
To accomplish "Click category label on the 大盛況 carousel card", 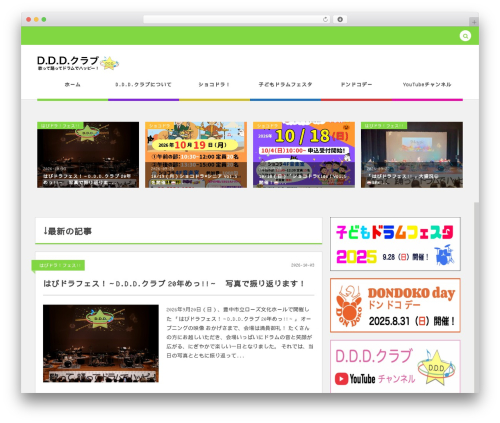I will [384, 126].
